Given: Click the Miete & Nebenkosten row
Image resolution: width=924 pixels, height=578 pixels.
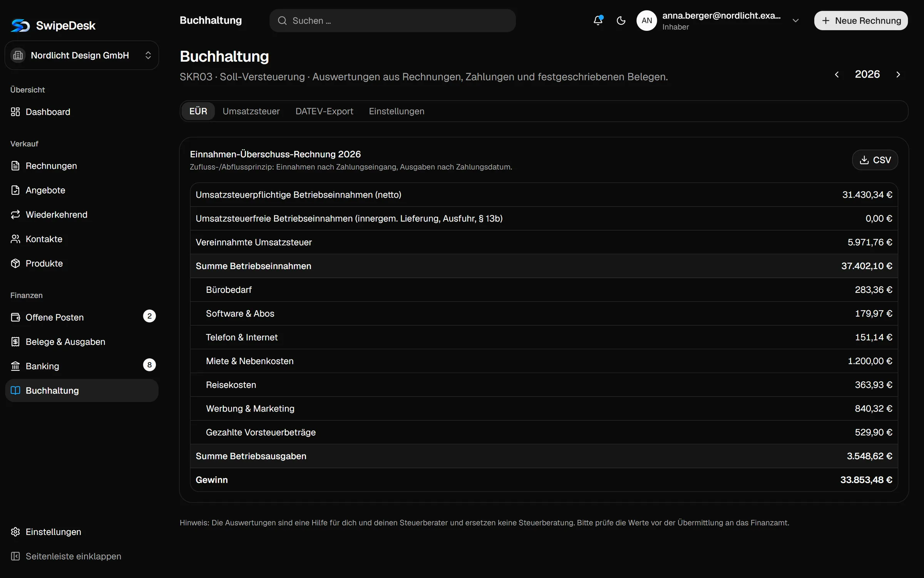Looking at the screenshot, I should pyautogui.click(x=544, y=361).
